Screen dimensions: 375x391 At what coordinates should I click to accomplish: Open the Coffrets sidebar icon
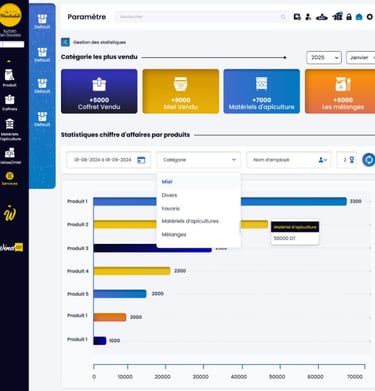coord(9,102)
